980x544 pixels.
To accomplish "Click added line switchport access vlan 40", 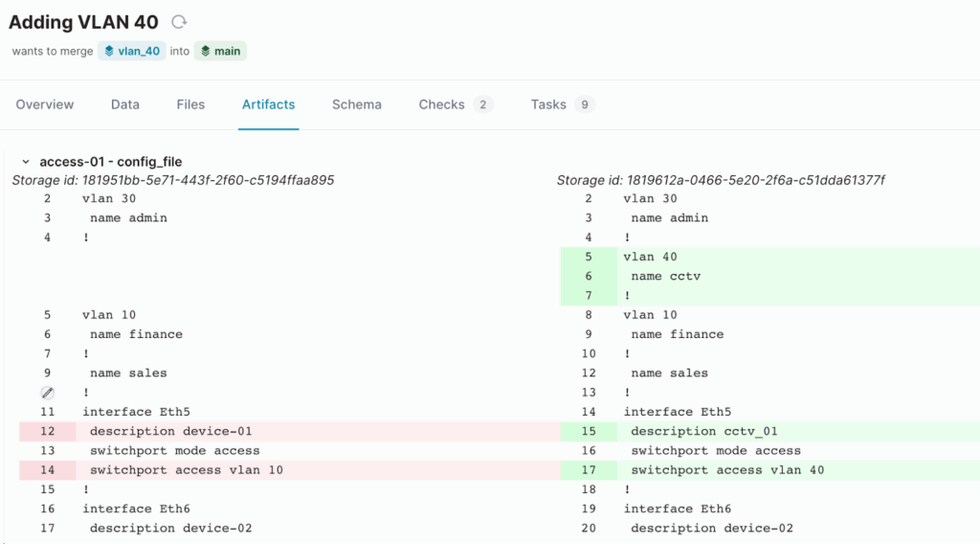I will pos(727,470).
